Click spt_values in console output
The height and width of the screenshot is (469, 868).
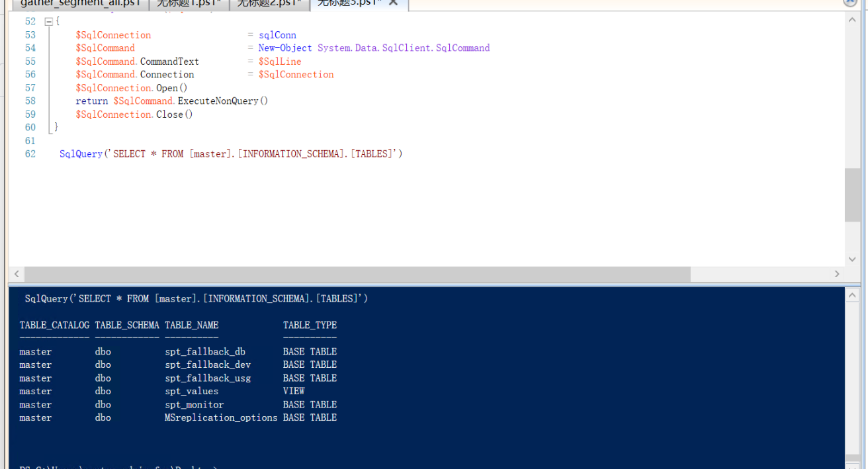(191, 392)
